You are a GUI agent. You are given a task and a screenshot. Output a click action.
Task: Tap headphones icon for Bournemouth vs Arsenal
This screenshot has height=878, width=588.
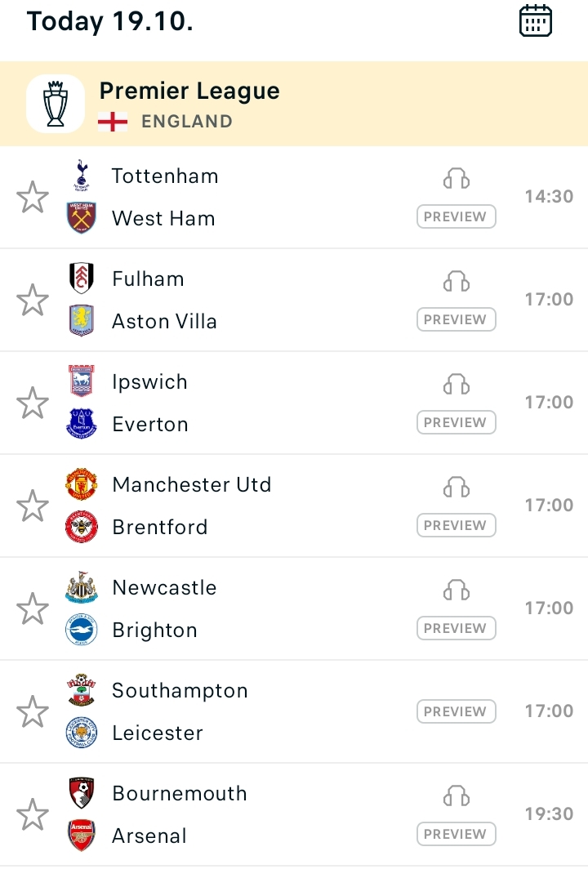tap(457, 796)
